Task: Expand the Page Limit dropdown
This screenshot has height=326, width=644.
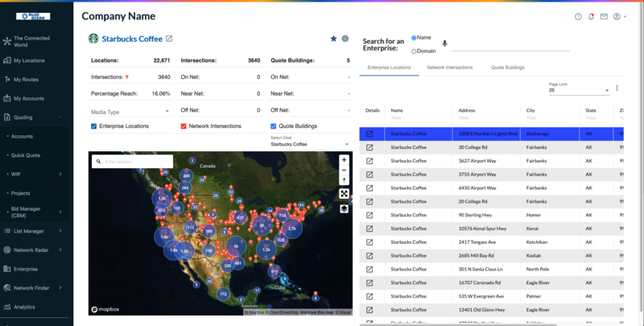Action: point(578,91)
